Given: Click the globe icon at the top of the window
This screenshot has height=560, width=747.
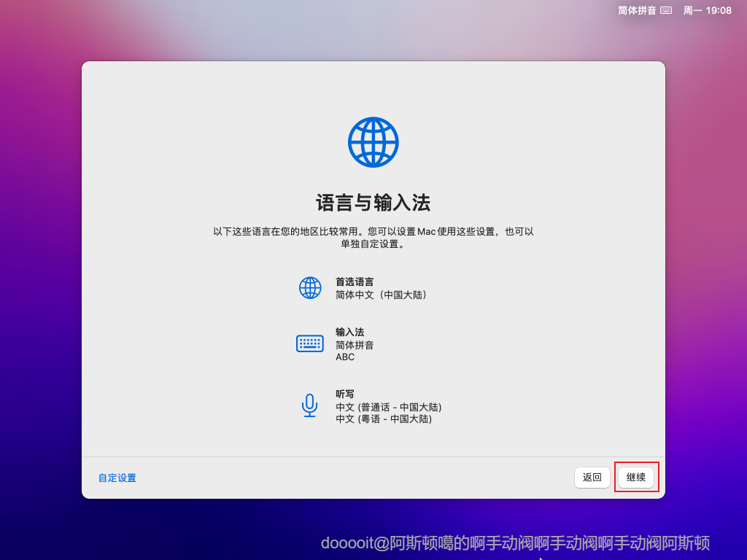Looking at the screenshot, I should pos(373,141).
